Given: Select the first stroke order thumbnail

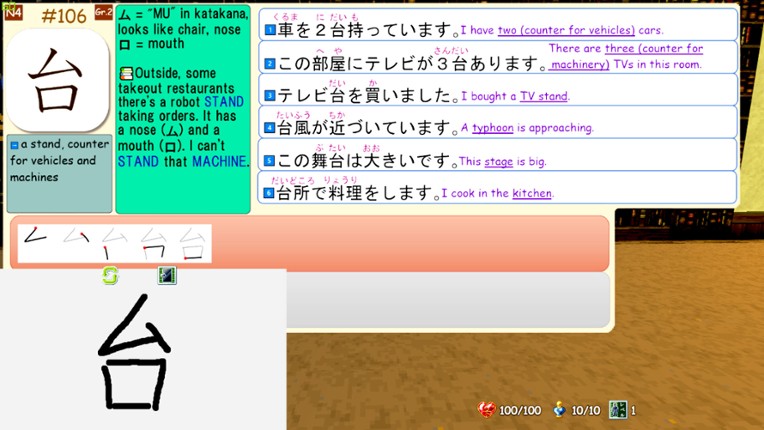Looking at the screenshot, I should tap(36, 243).
